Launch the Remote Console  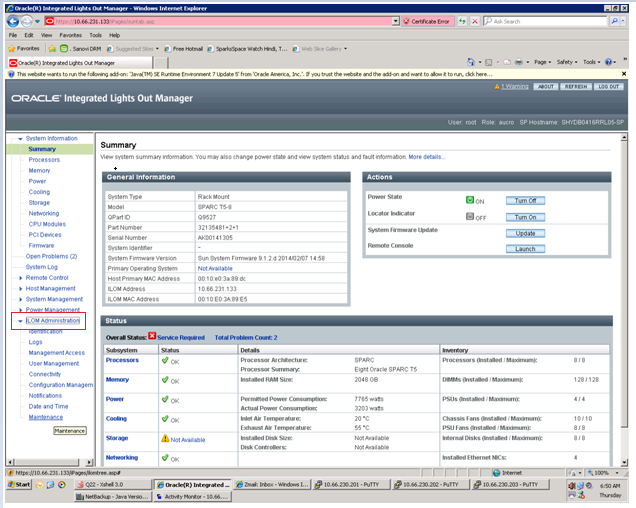(x=525, y=249)
